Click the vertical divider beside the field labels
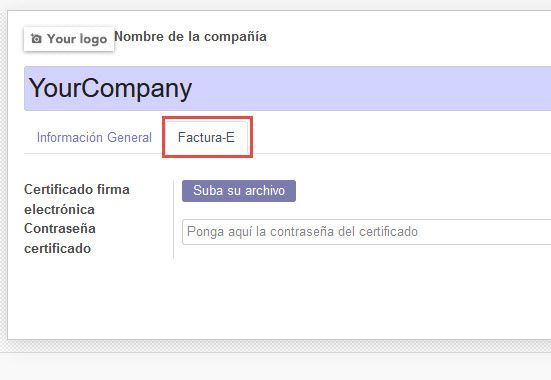Image resolution: width=551 pixels, height=380 pixels. pyautogui.click(x=174, y=220)
